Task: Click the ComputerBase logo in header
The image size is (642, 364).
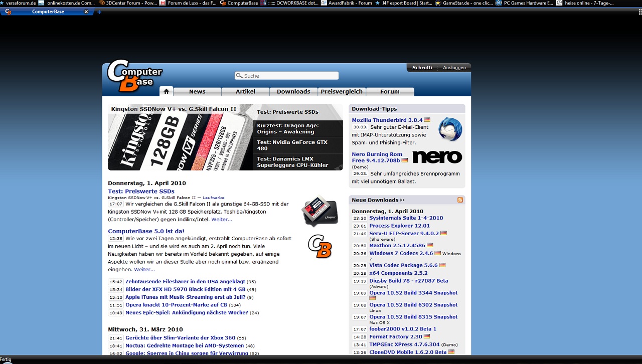Action: 134,76
